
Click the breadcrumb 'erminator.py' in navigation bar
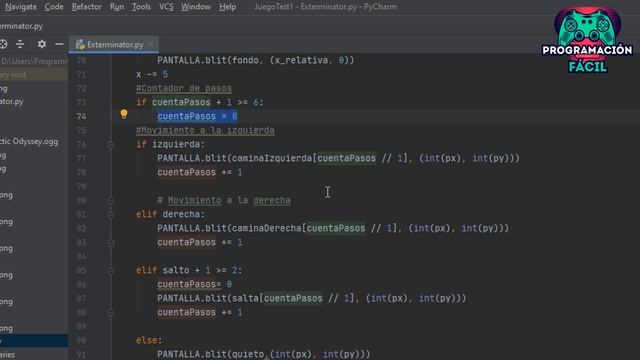pyautogui.click(x=21, y=26)
